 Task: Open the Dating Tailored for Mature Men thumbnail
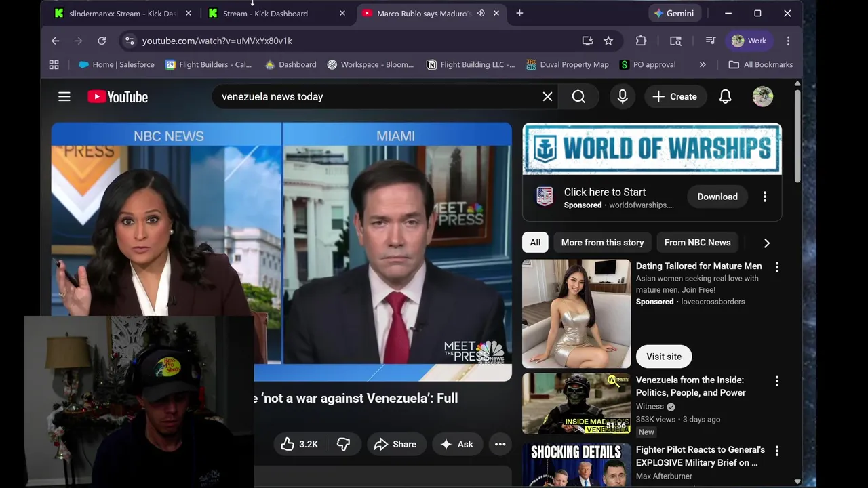576,314
